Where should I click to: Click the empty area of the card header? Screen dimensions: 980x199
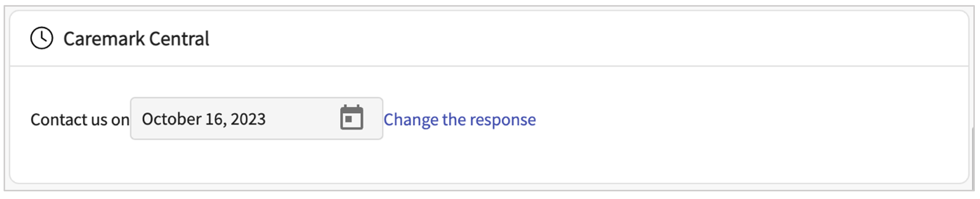click(588, 39)
